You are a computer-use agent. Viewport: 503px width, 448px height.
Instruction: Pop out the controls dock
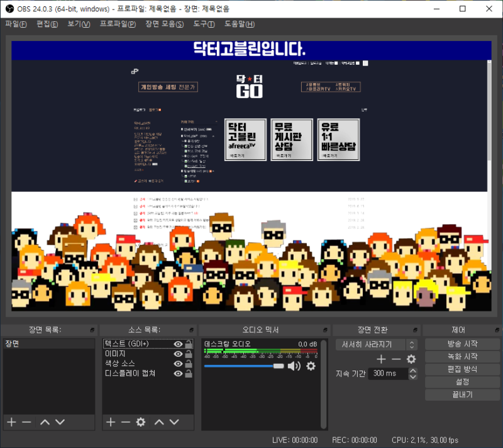point(497,330)
